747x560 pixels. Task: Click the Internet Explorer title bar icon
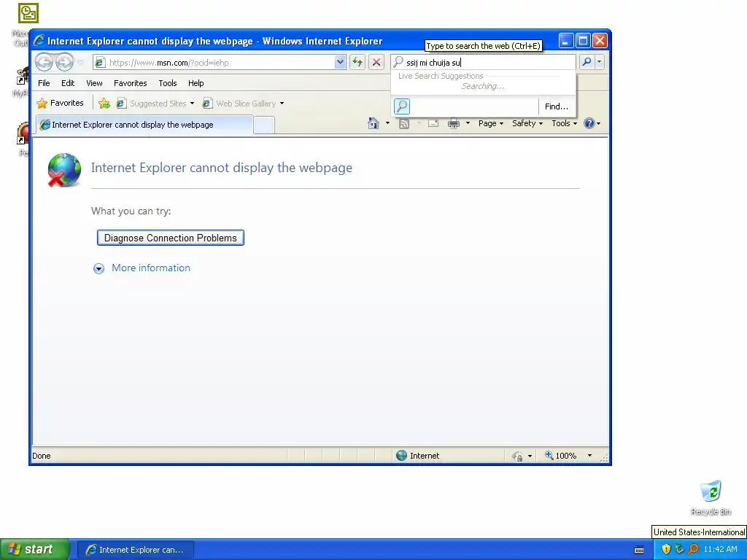point(39,41)
